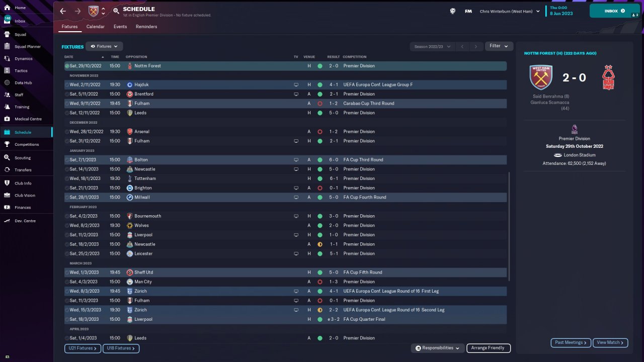Switch to the Calendar tab
Image resolution: width=644 pixels, height=362 pixels.
pos(96,27)
